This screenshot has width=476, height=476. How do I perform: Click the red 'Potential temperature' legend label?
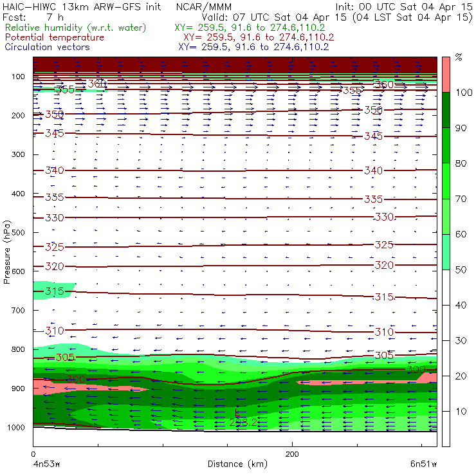pos(55,37)
